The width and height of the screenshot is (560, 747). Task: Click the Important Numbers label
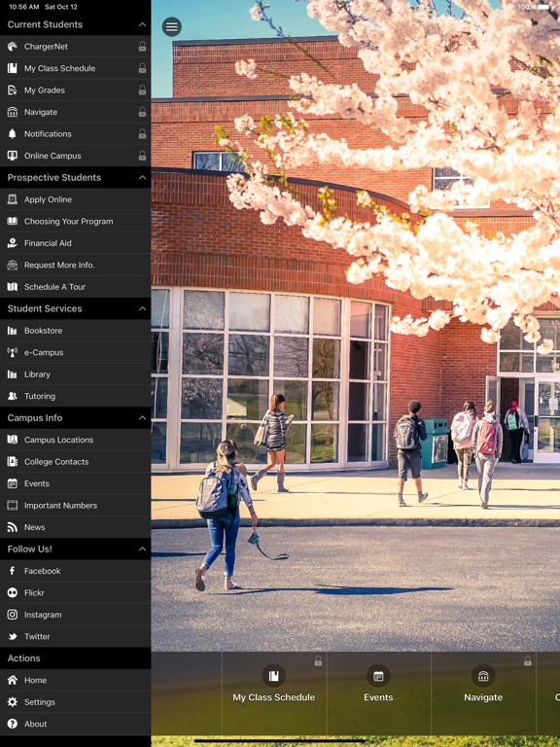point(60,506)
